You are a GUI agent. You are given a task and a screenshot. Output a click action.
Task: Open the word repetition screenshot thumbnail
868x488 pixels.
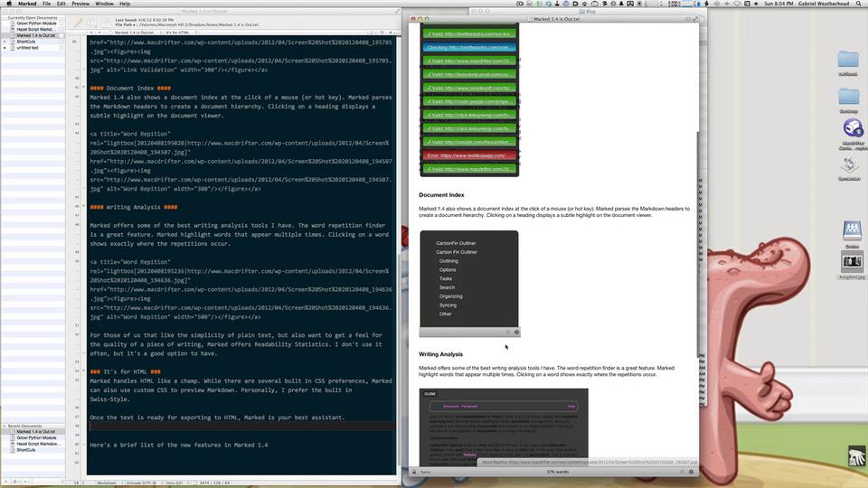tap(503, 427)
